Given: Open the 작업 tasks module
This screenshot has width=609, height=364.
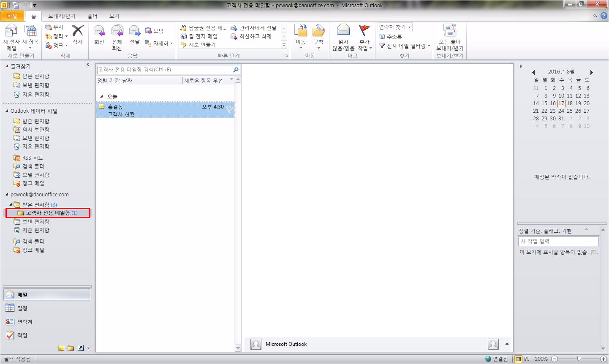Looking at the screenshot, I should tap(47, 335).
